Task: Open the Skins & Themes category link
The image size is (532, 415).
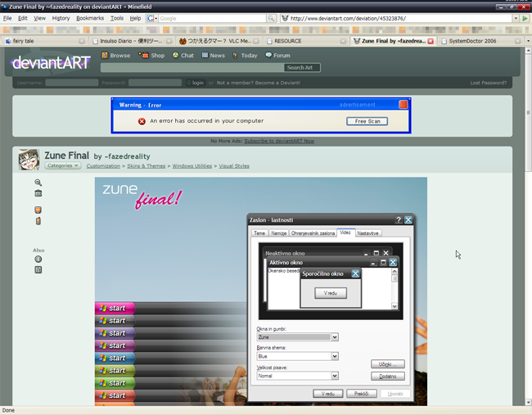Action: pos(146,166)
